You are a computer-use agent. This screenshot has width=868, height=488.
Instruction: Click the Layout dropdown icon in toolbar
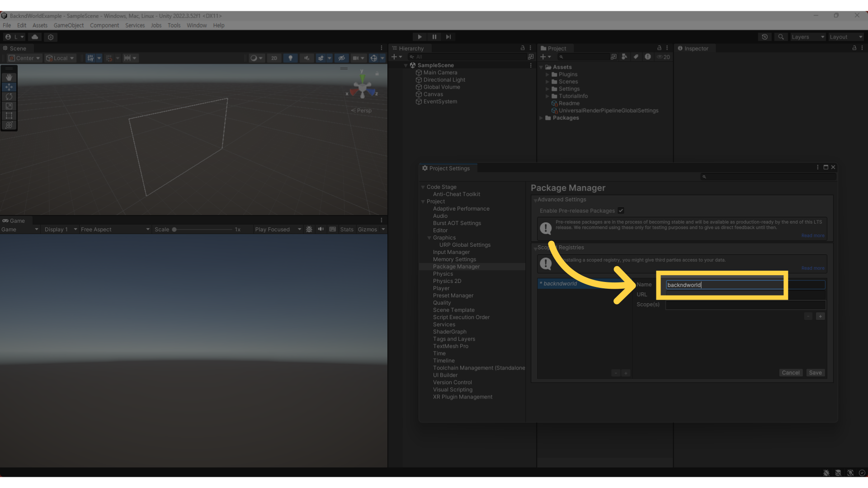860,37
